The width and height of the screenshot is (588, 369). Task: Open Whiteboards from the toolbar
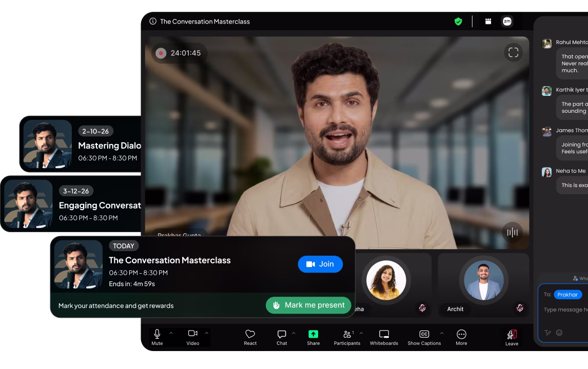pos(384,337)
